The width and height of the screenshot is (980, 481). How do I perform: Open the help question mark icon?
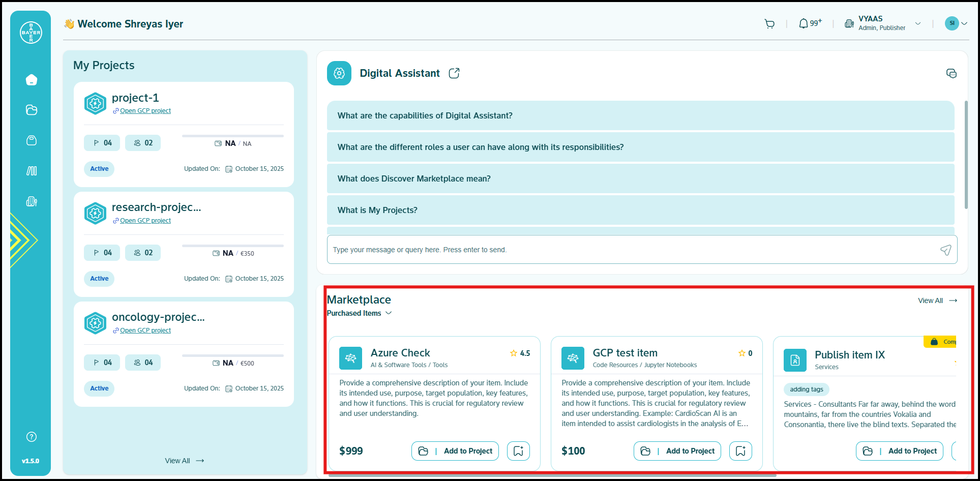click(x=32, y=437)
